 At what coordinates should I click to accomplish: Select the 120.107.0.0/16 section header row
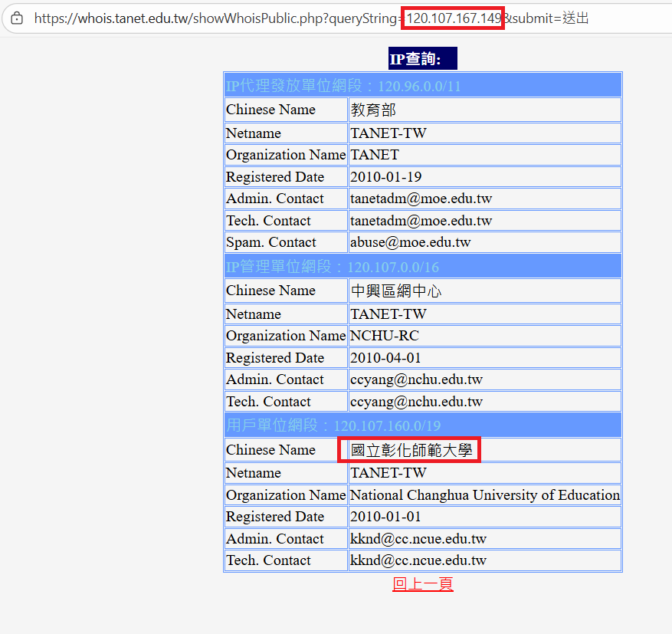[x=422, y=267]
